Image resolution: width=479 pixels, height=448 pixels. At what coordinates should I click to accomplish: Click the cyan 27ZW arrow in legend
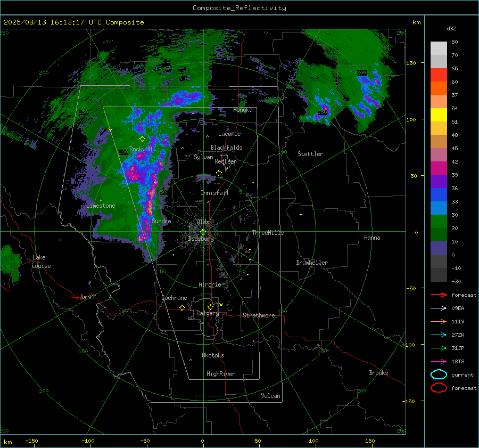439,335
